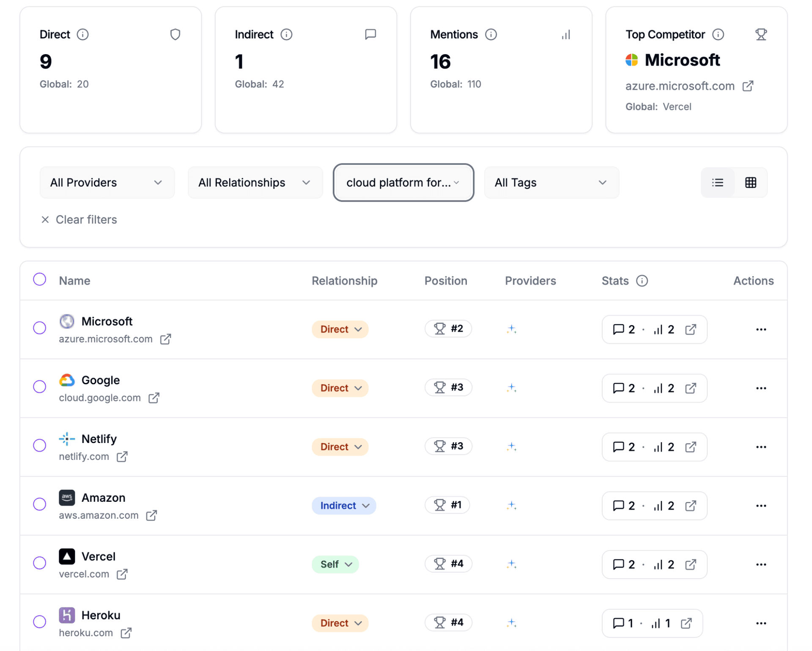This screenshot has height=651, width=812.
Task: Open more actions menu for Microsoft
Action: tap(761, 329)
